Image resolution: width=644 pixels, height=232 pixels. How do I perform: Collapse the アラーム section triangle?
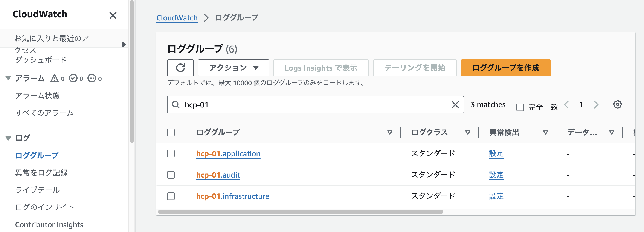(x=8, y=78)
